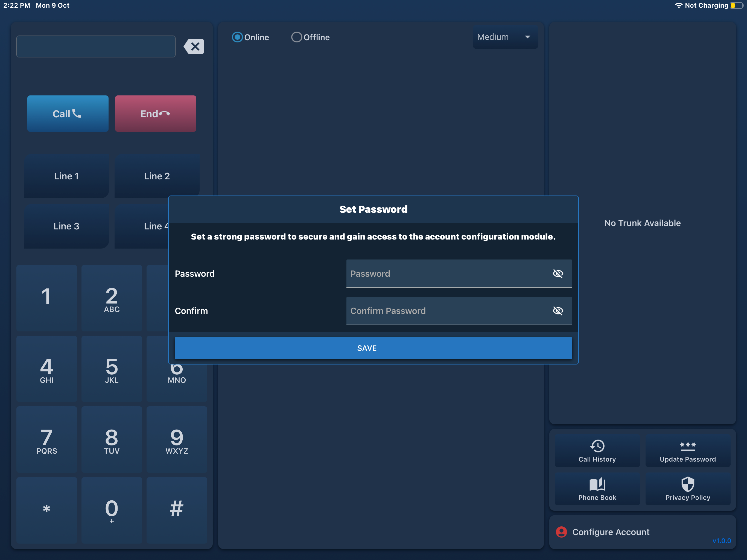Open Update Password option
Screen dimensions: 747x560
[x=687, y=451]
